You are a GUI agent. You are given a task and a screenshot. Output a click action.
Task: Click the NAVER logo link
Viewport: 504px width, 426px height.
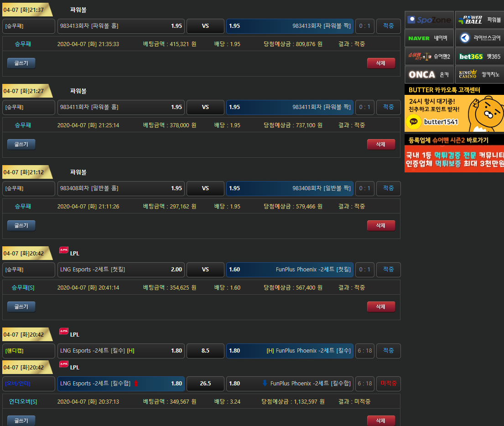click(429, 38)
